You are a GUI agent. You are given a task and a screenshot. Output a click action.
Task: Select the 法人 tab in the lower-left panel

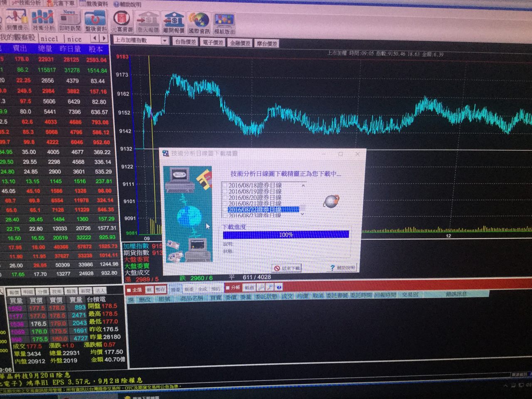pyautogui.click(x=100, y=291)
